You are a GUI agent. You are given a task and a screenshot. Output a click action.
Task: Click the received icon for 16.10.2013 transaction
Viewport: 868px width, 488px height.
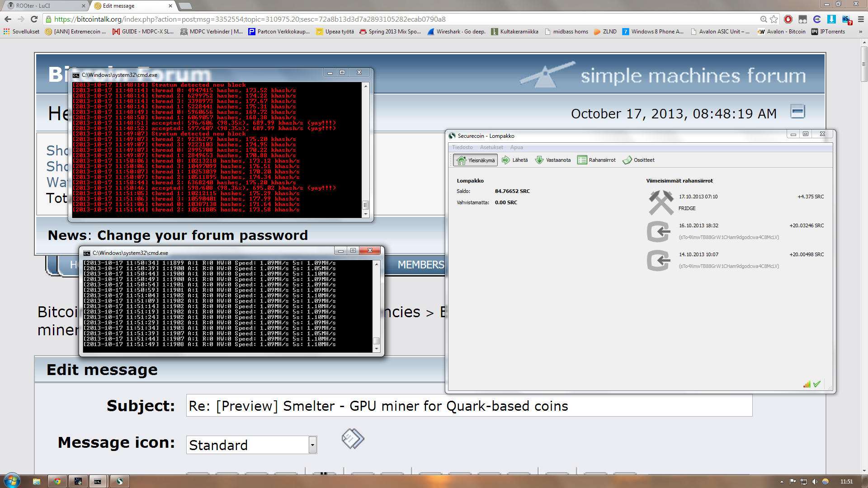click(659, 231)
